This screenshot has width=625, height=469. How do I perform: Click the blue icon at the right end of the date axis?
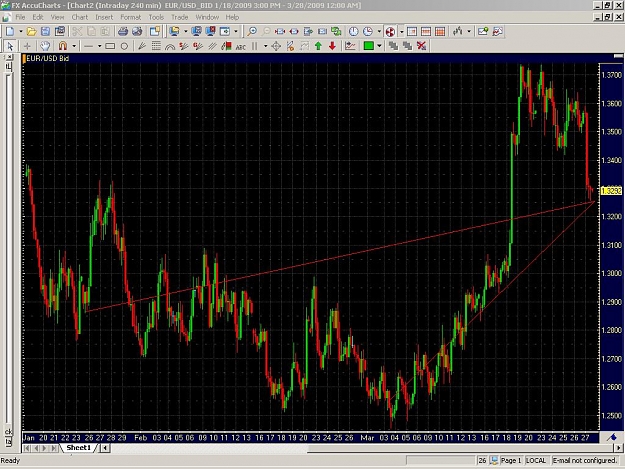612,438
